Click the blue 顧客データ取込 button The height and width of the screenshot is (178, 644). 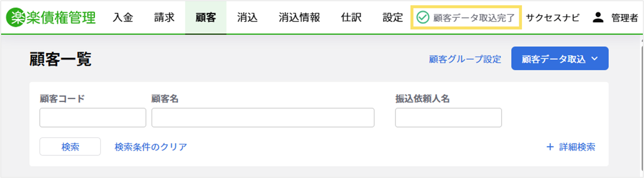point(559,58)
